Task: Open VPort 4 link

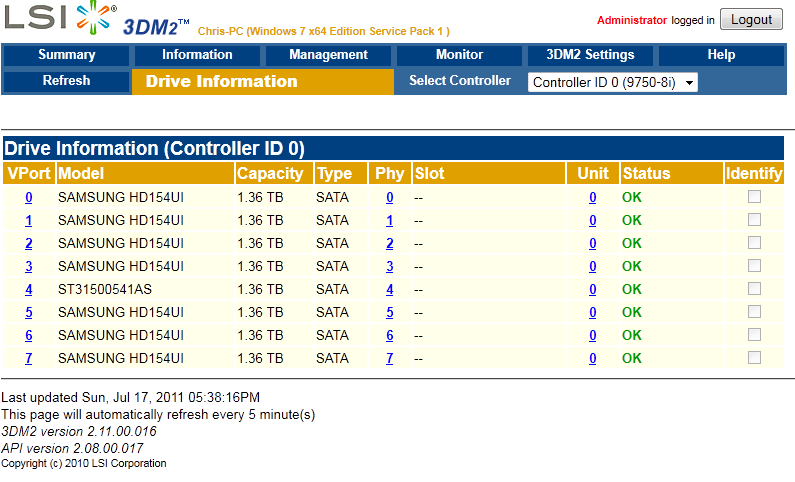Action: tap(28, 289)
